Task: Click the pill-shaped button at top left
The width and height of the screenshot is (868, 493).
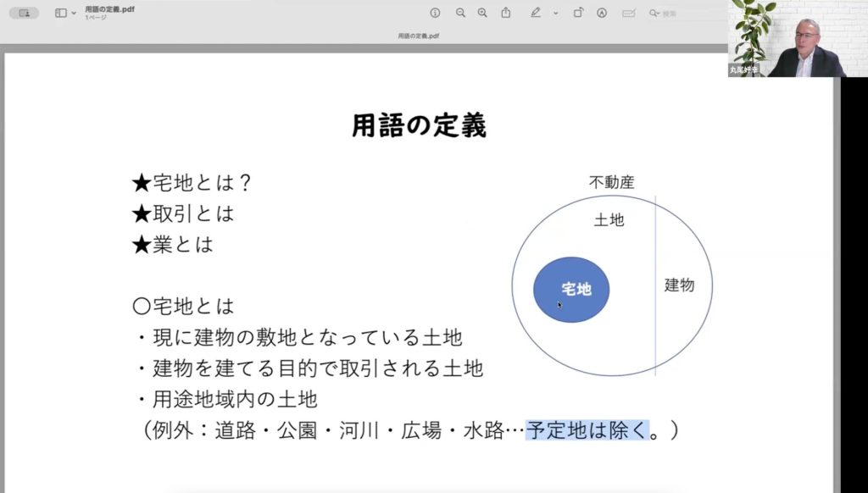Action: point(24,13)
